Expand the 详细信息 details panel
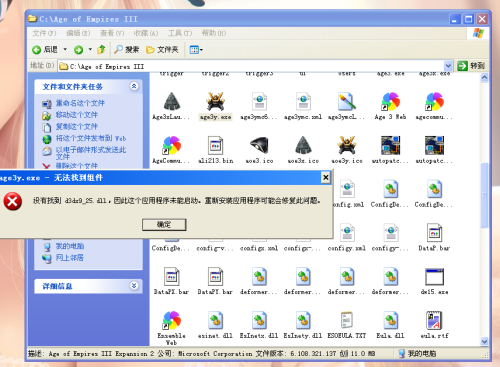This screenshot has width=500, height=367. 134,286
